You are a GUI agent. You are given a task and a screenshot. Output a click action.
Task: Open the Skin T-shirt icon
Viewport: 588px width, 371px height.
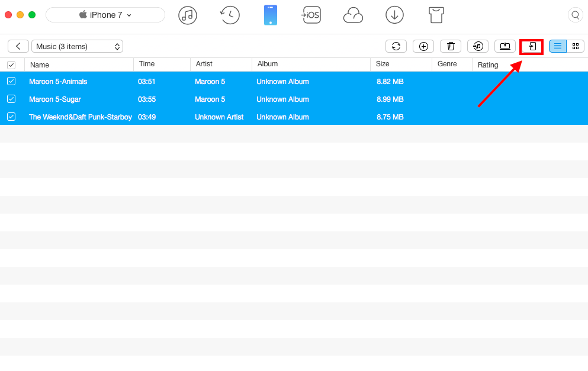pyautogui.click(x=436, y=15)
